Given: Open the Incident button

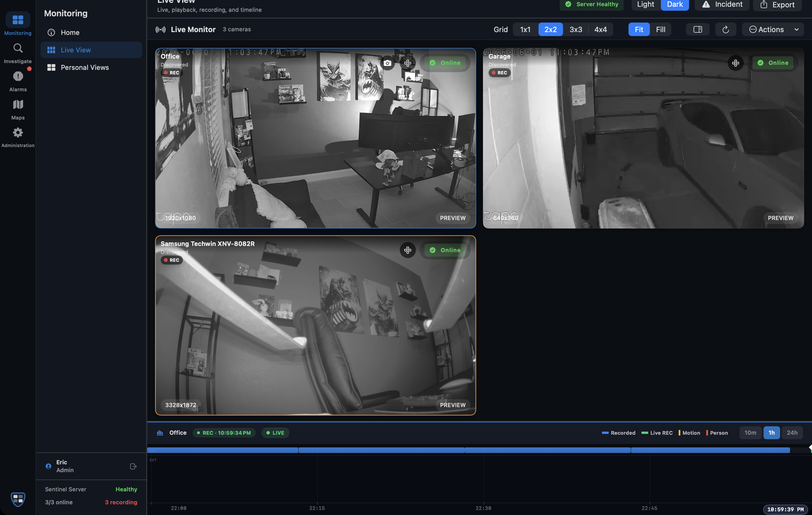Looking at the screenshot, I should (722, 4).
